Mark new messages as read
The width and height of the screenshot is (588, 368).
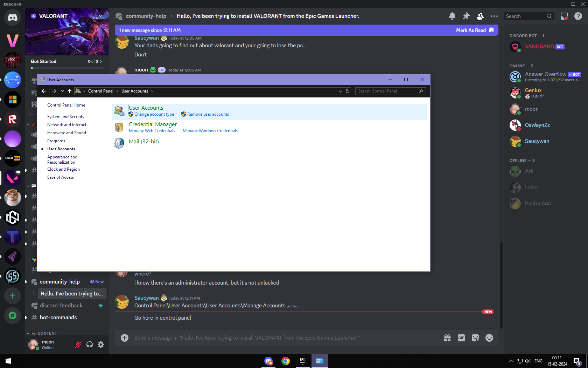tap(475, 30)
